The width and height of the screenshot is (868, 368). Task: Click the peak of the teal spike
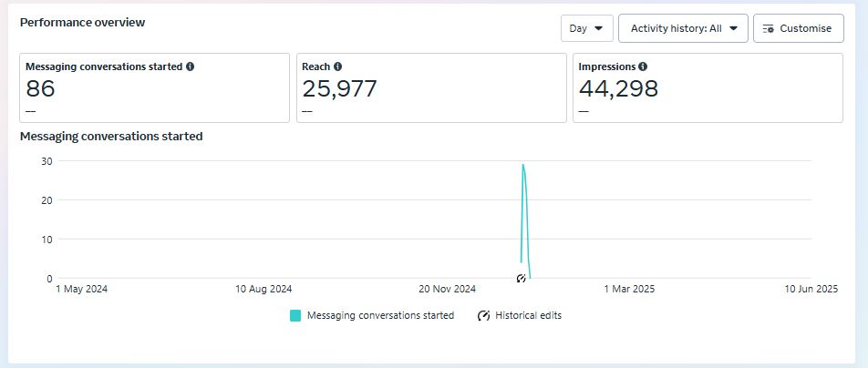tap(522, 165)
